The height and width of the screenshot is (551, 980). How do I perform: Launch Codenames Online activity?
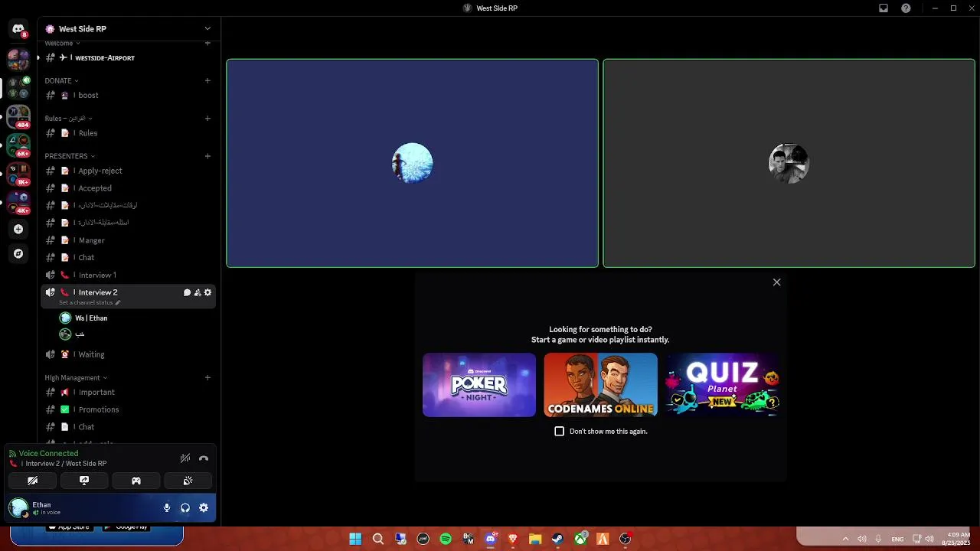600,385
